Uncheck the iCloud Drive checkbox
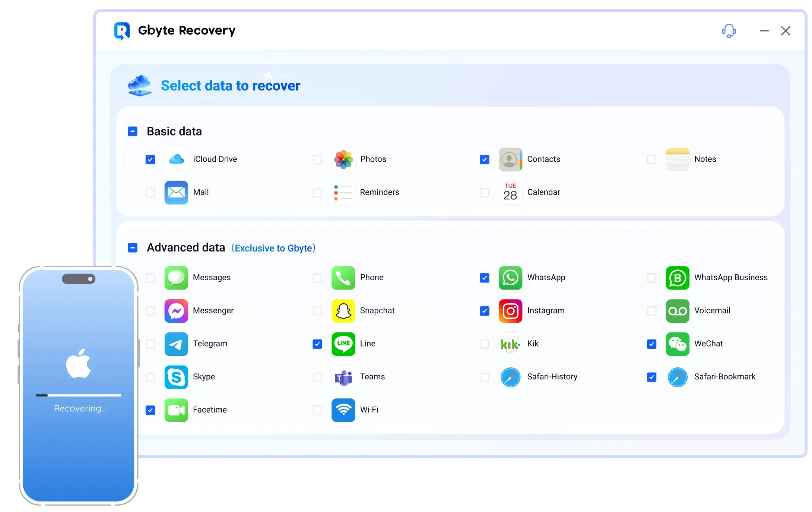 click(150, 159)
